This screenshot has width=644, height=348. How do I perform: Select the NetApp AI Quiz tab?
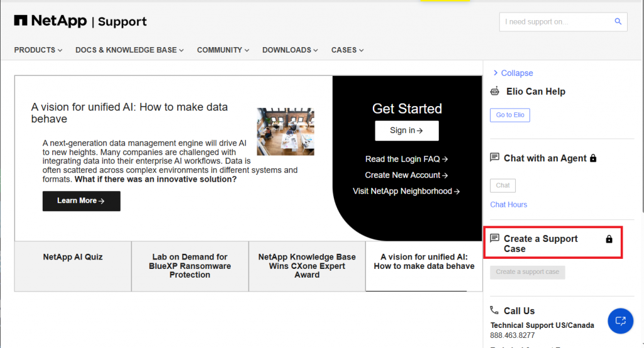click(x=73, y=266)
